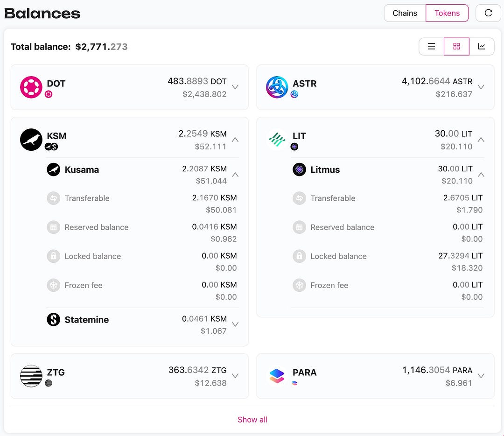Click the PARA layered logo
Viewport: 504px width, 436px height.
(277, 376)
